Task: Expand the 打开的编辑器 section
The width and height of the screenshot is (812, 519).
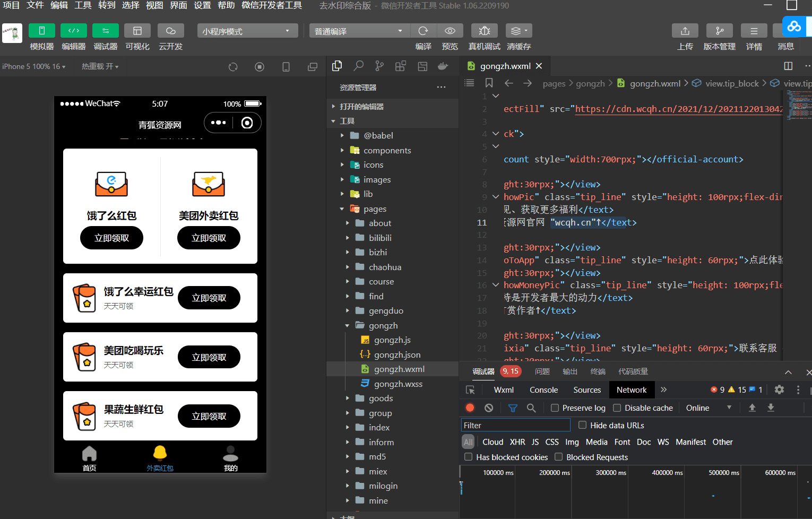Action: coord(392,106)
